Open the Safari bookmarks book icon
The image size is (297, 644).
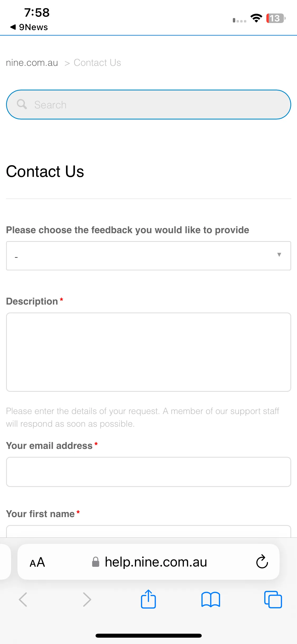[x=211, y=600]
